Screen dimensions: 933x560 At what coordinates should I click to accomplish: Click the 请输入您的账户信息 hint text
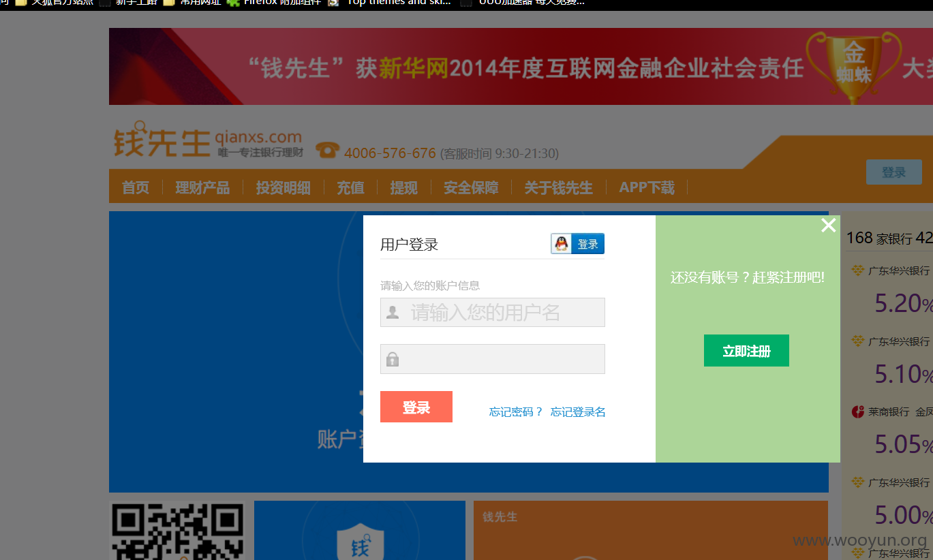[430, 285]
